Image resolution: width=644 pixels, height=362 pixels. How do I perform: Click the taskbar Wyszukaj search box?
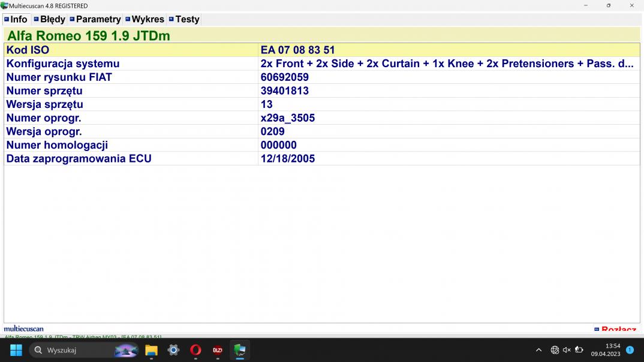pyautogui.click(x=84, y=350)
